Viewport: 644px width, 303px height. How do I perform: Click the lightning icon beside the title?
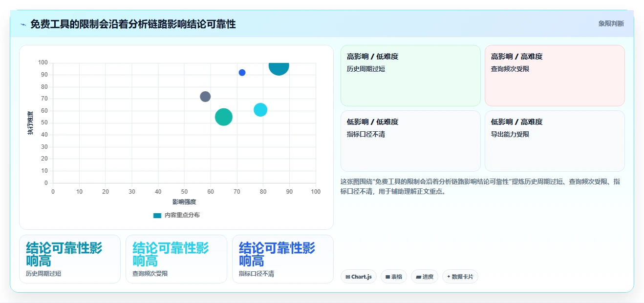(23, 24)
